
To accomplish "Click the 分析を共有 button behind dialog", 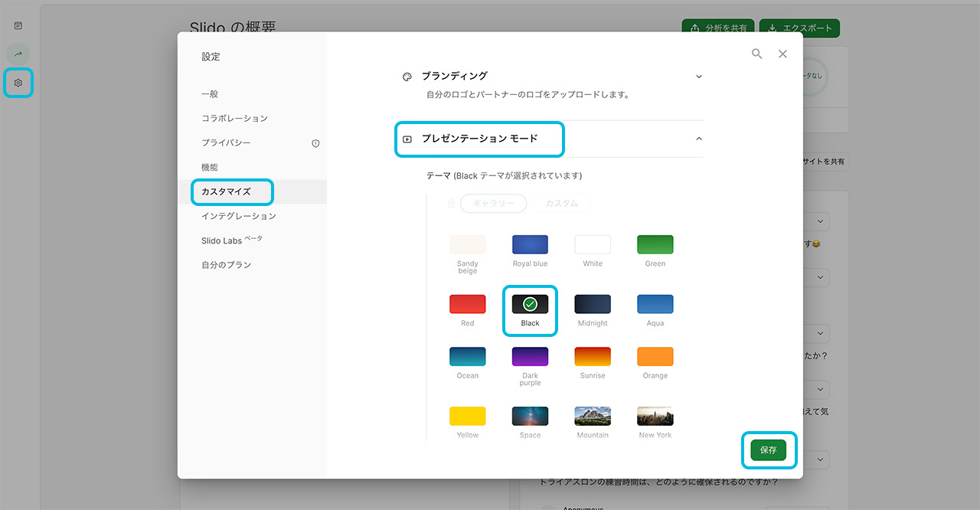I will coord(719,28).
